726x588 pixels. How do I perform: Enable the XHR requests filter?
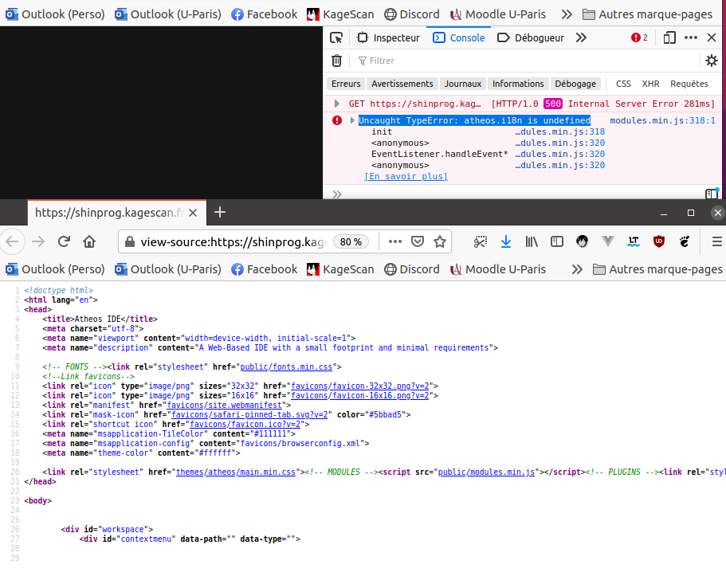click(649, 84)
